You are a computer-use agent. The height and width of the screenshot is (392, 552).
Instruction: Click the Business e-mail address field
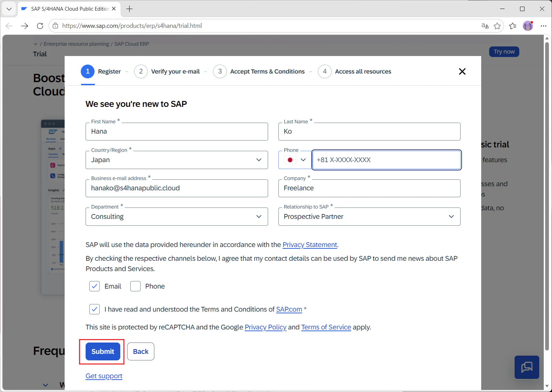tap(177, 188)
